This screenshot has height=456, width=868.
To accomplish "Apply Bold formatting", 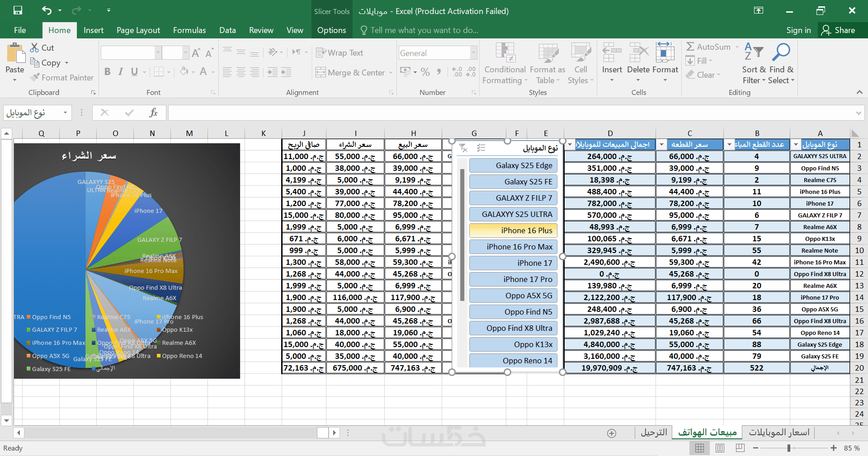I will pos(108,71).
